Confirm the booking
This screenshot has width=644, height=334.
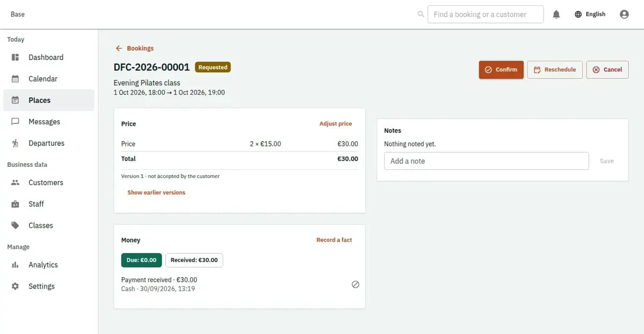[x=501, y=70]
